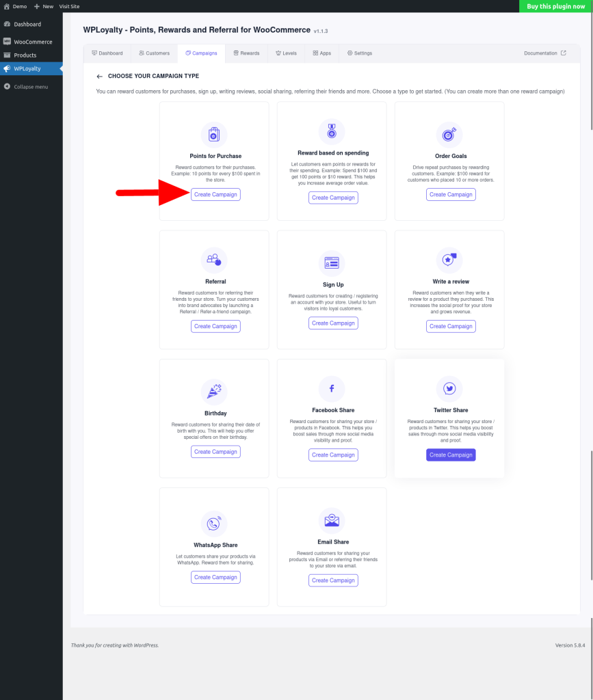Click the Reward based on spending medal icon
This screenshot has height=700, width=593.
[332, 131]
